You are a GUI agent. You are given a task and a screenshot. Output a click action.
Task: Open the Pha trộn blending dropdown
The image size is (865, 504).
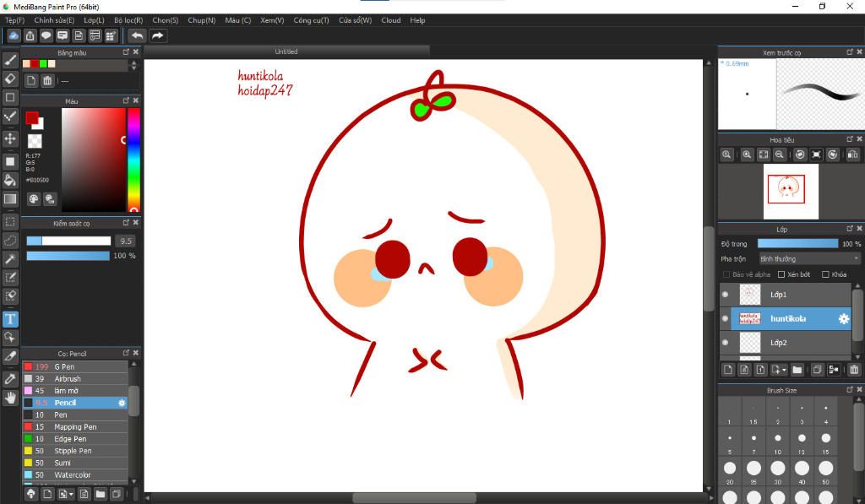click(x=809, y=258)
